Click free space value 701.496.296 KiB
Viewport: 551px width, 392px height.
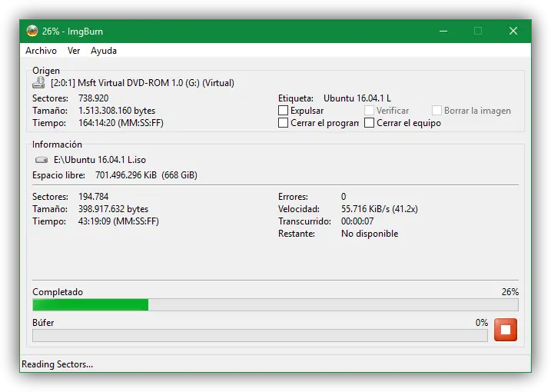126,175
